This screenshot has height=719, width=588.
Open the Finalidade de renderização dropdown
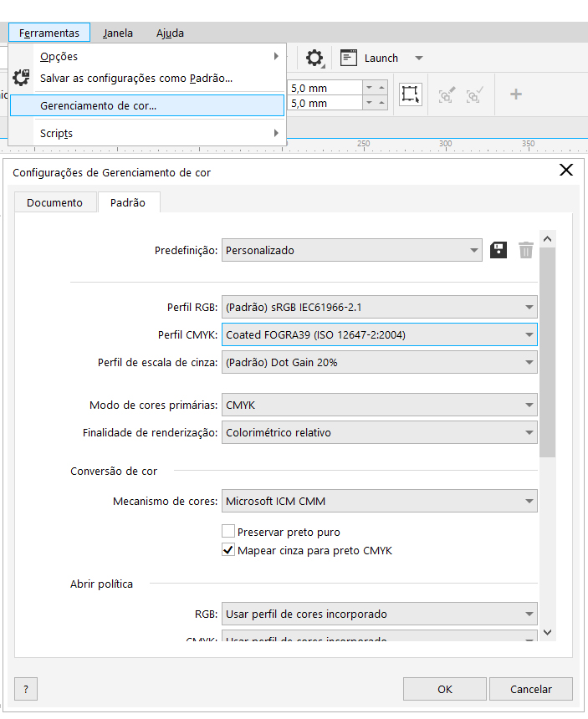tap(379, 433)
